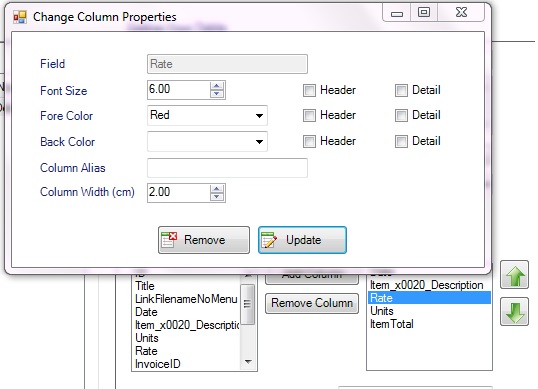Check the Fore Color Detail checkbox
This screenshot has width=538, height=389.
pos(401,116)
